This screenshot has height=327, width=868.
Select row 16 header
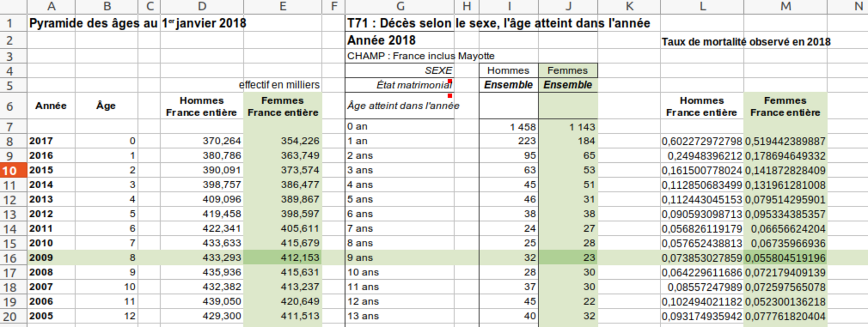pos(10,258)
